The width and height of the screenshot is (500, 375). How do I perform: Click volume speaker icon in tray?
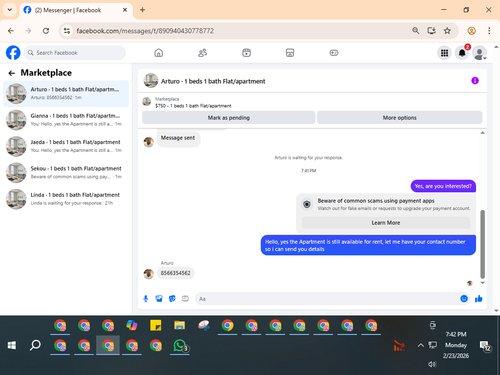click(x=432, y=364)
